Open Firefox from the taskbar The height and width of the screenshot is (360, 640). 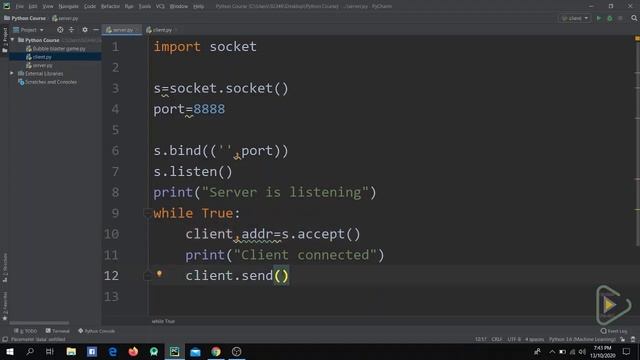(133, 351)
